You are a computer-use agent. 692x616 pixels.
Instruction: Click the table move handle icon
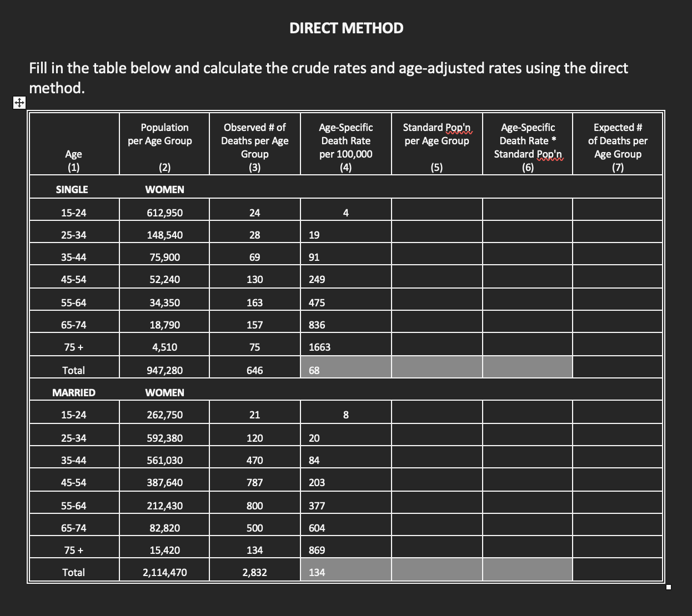(x=19, y=103)
